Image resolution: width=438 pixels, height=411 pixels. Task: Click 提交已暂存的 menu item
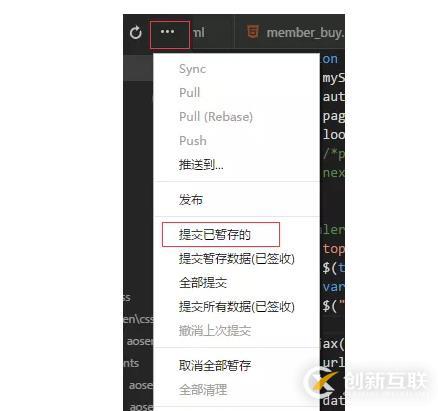point(215,235)
